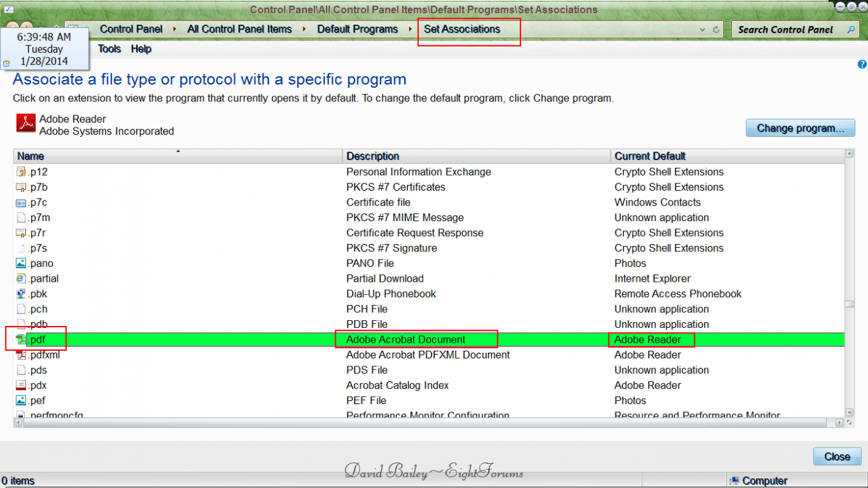Click the vertical scrollbar down arrow

[849, 413]
